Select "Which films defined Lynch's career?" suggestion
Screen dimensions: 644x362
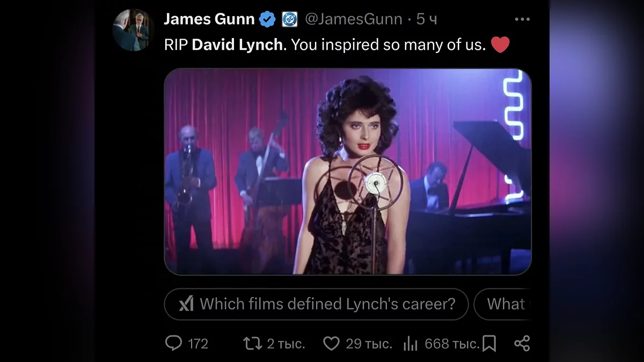click(327, 304)
